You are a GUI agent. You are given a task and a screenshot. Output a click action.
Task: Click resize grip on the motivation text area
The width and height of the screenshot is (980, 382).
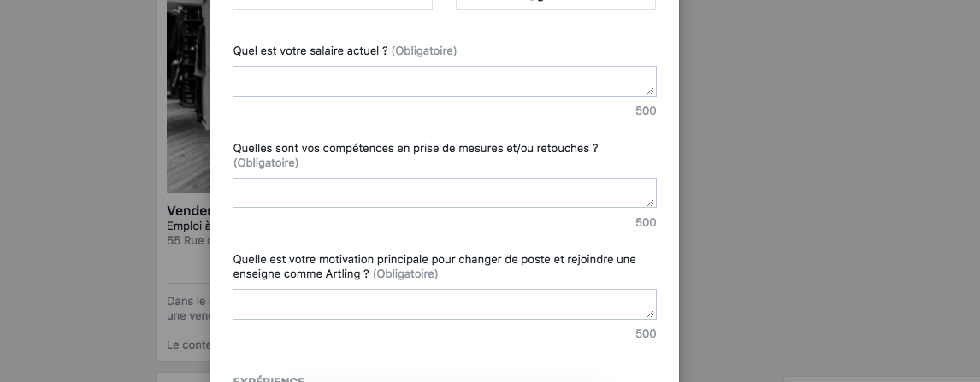coord(651,314)
